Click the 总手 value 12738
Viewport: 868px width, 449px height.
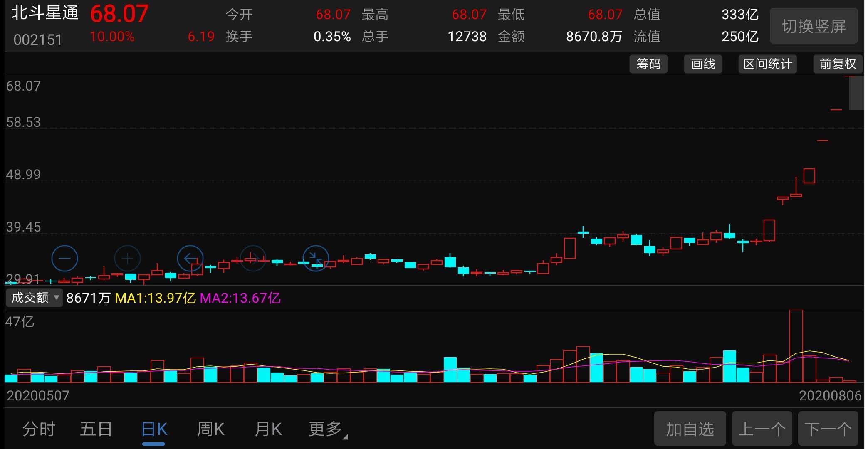click(467, 37)
